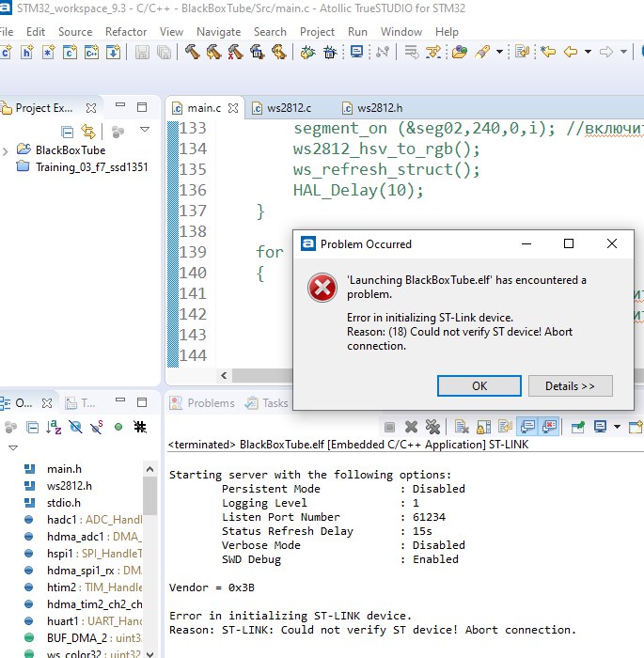Image resolution: width=644 pixels, height=658 pixels.
Task: Open the Forward navigation history dropdown
Action: tap(623, 52)
